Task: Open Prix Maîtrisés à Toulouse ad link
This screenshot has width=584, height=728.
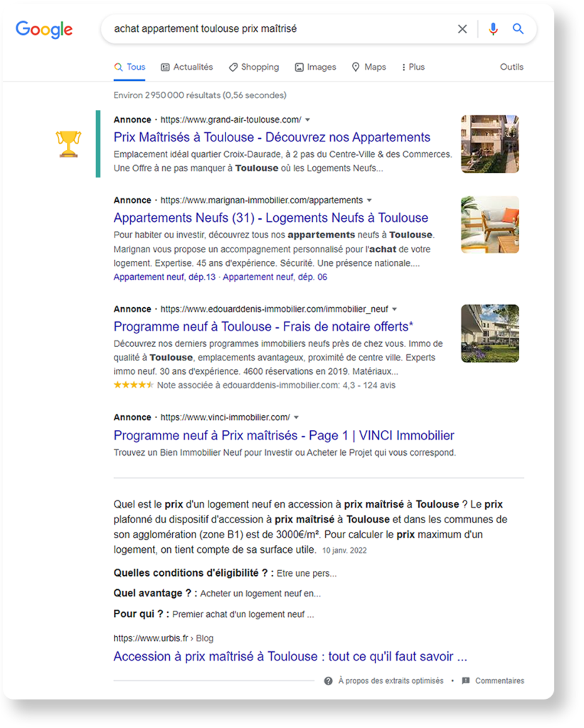Action: [272, 137]
